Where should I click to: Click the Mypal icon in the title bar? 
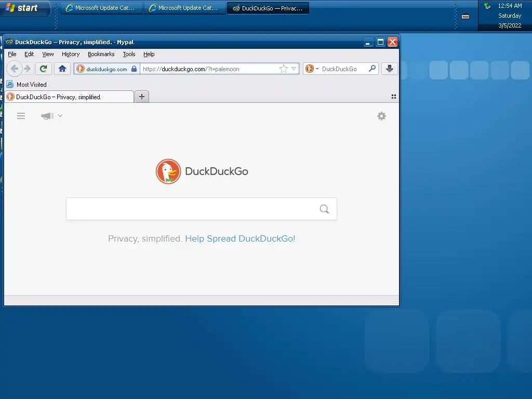coord(9,42)
